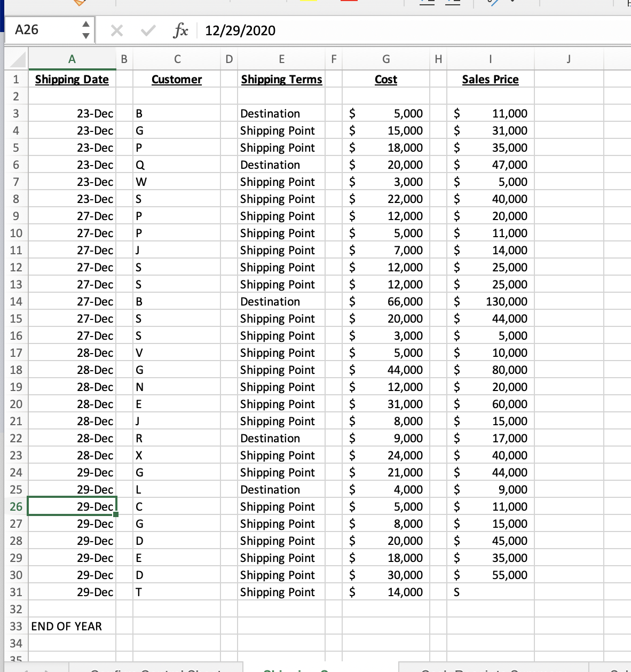631x672 pixels.
Task: Click the Cancel entry X icon
Action: pos(117,30)
